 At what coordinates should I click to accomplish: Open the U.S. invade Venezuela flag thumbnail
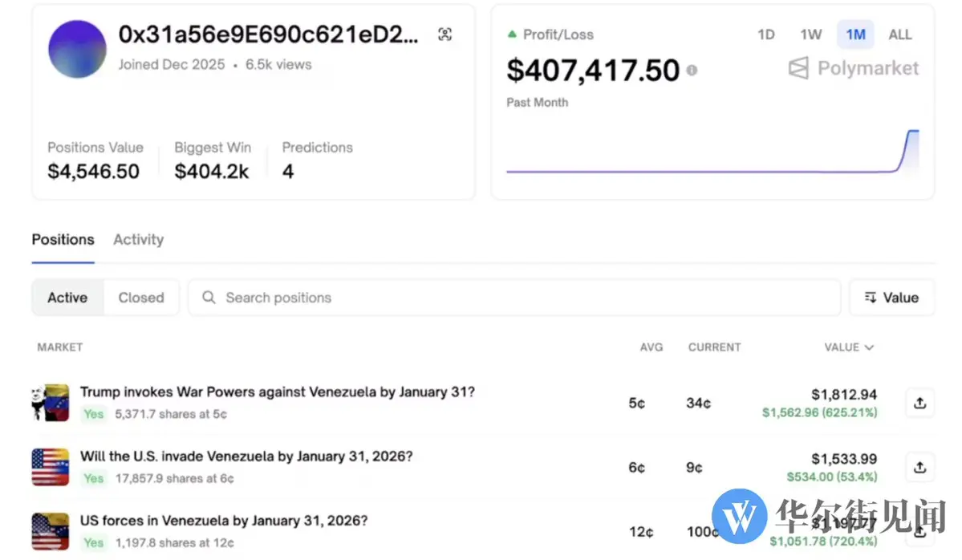pyautogui.click(x=51, y=466)
